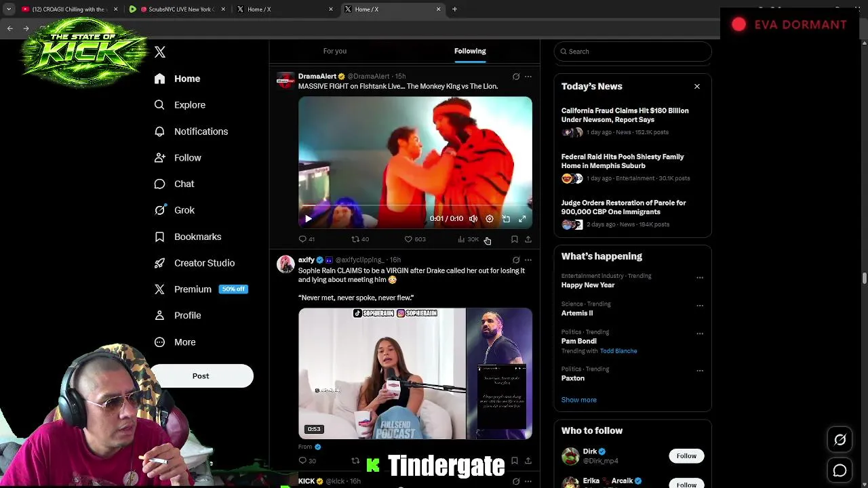Open more options for Happy New Year trend
Screen dimensions: 868x488
[x=700, y=278]
